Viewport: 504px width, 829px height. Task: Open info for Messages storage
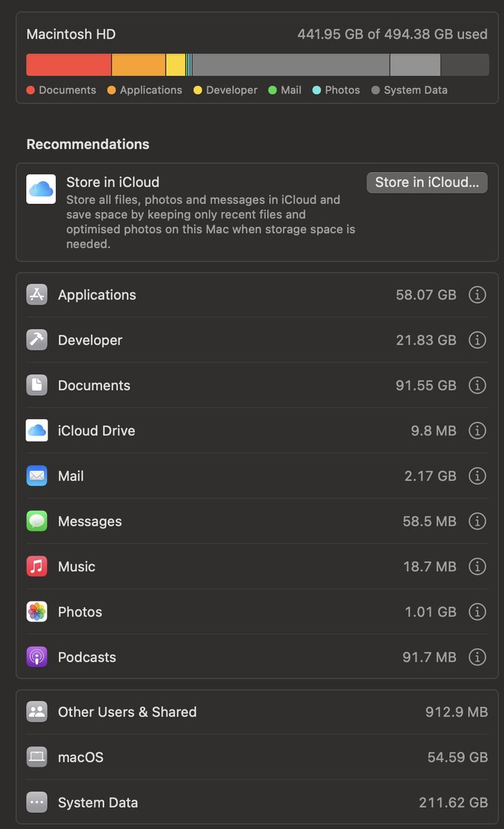pos(477,522)
